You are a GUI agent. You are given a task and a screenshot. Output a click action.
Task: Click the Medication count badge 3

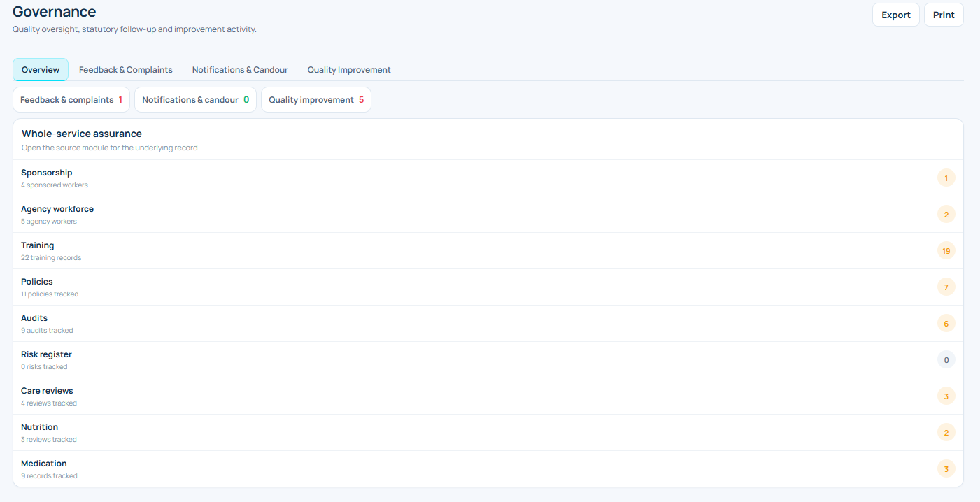(x=946, y=469)
